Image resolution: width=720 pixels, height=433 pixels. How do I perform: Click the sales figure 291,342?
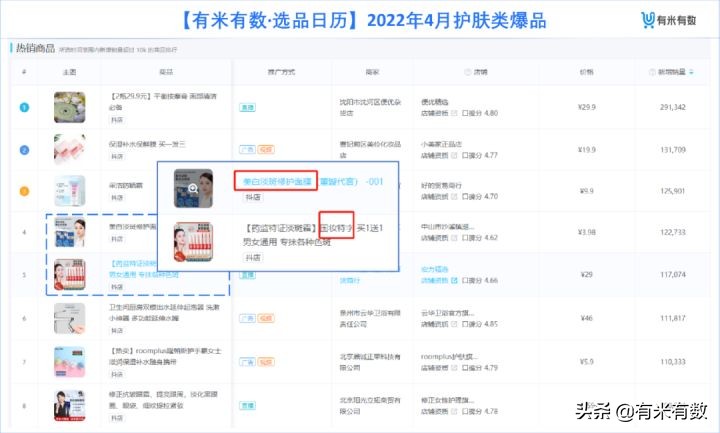coord(673,107)
